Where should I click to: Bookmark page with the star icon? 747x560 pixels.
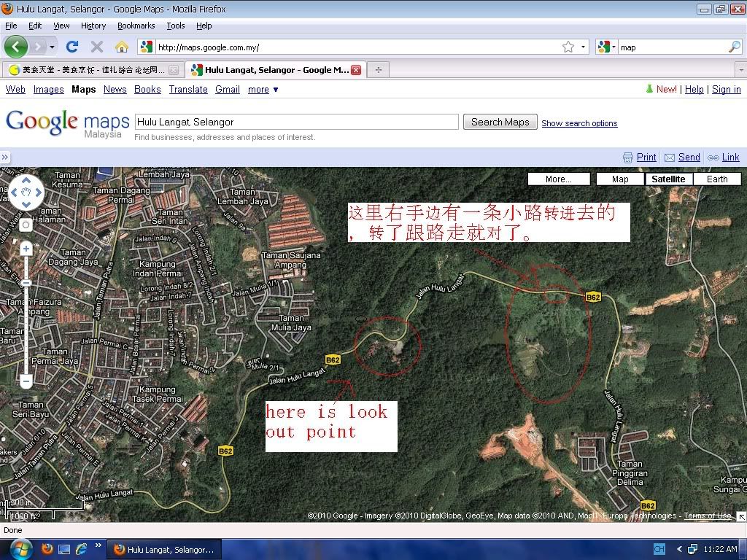click(x=568, y=47)
